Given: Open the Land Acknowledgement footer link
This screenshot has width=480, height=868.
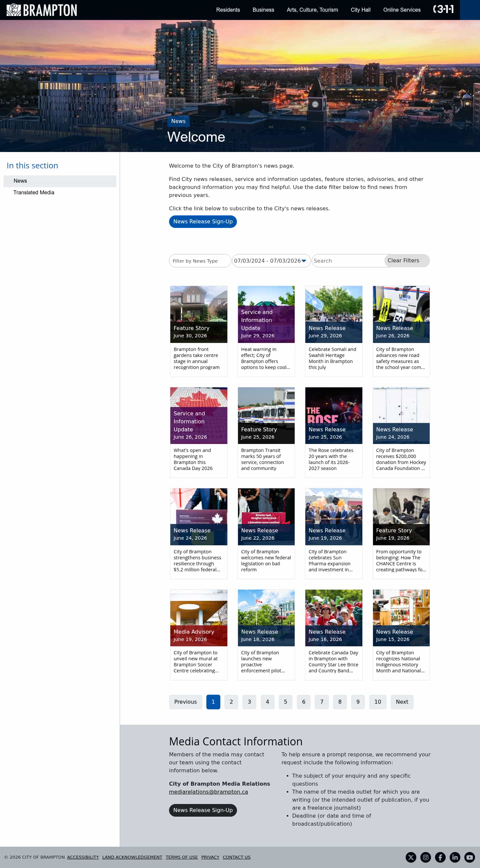Looking at the screenshot, I should coord(132,857).
